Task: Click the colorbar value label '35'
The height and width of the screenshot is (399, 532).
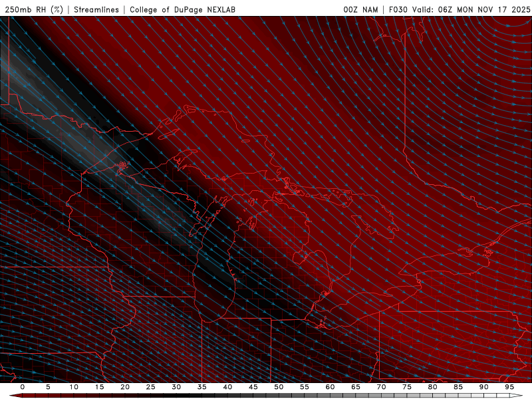Action: point(202,387)
